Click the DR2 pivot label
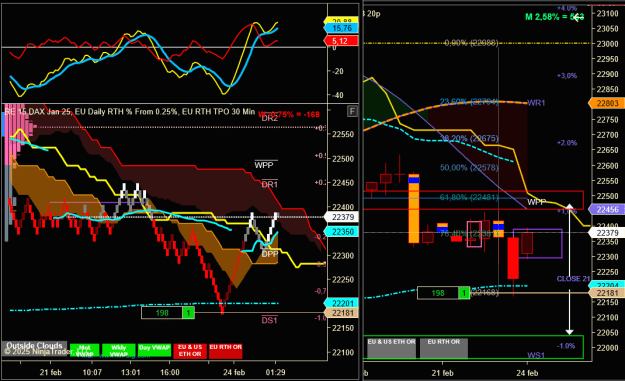The width and height of the screenshot is (625, 381). click(x=269, y=118)
